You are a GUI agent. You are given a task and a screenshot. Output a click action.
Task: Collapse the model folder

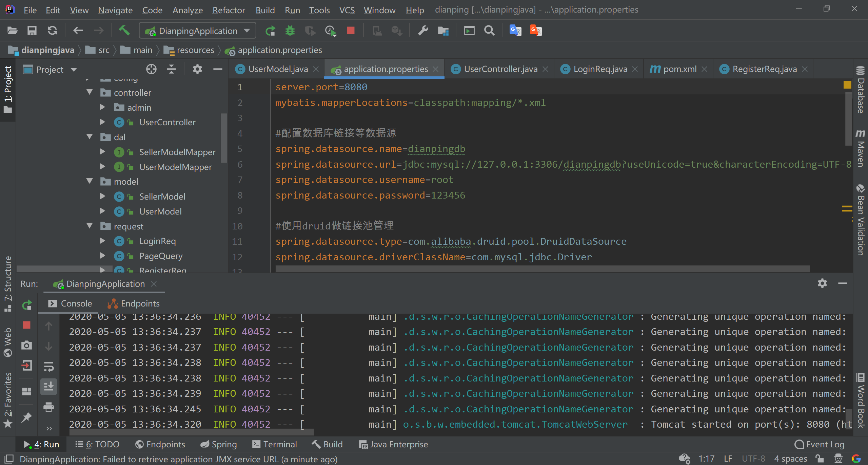90,181
